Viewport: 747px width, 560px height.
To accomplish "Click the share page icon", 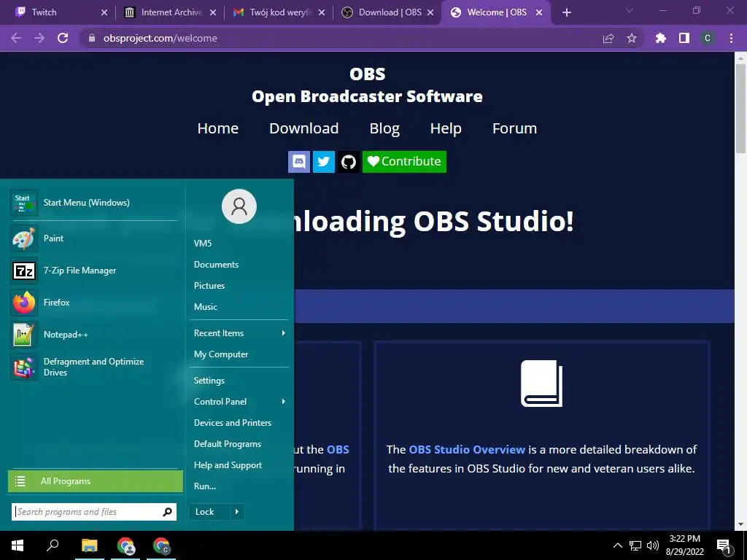I will tap(608, 38).
